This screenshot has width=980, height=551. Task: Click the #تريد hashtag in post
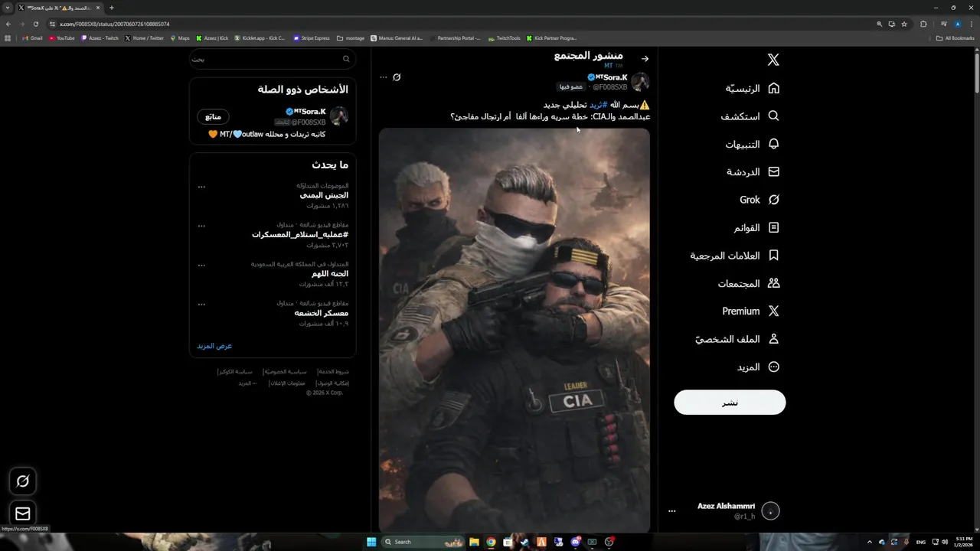click(598, 105)
